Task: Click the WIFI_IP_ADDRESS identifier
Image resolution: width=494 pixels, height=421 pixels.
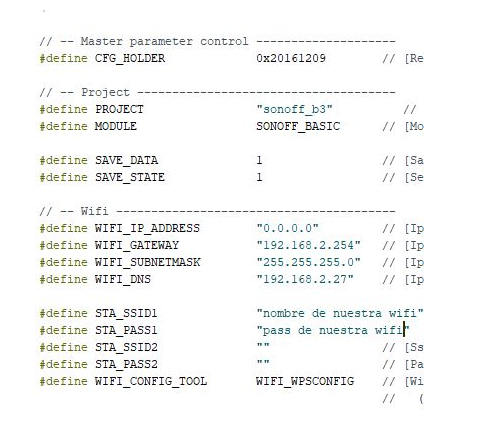Action: [x=147, y=228]
